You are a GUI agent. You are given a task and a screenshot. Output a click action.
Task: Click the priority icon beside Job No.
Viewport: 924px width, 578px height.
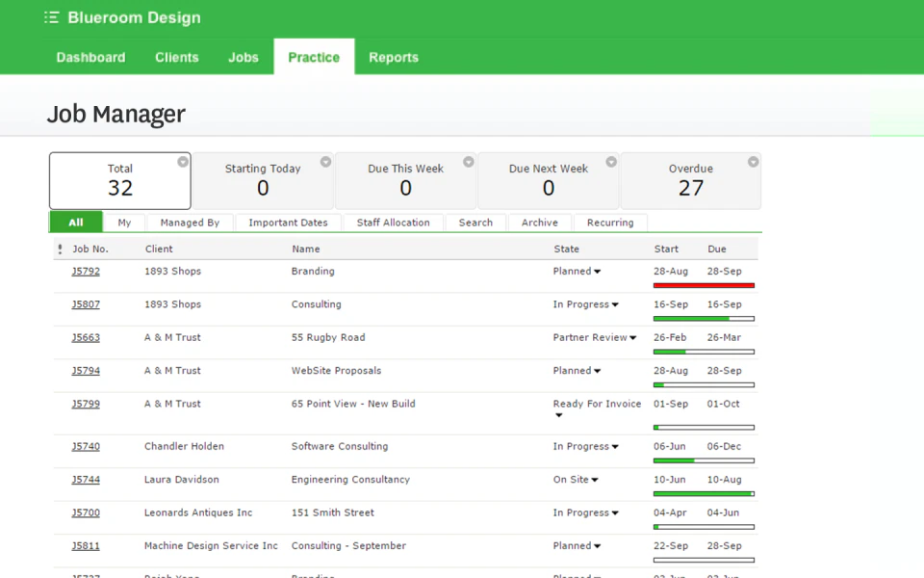coord(60,249)
